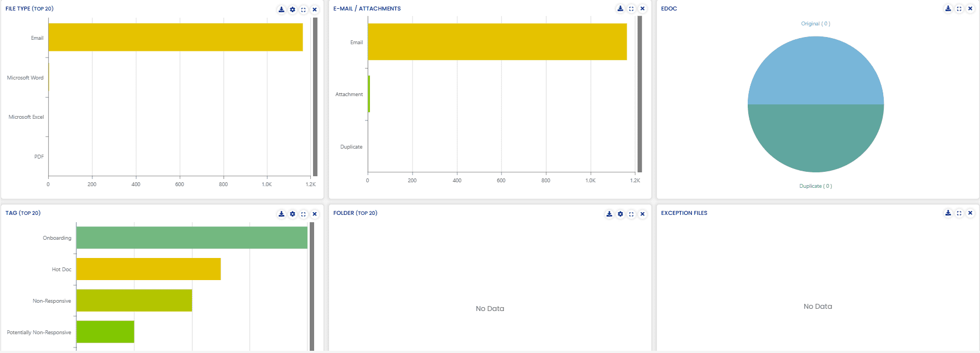Toggle the Duplicate legend entry in EDOC
The image size is (980, 353).
click(x=815, y=186)
